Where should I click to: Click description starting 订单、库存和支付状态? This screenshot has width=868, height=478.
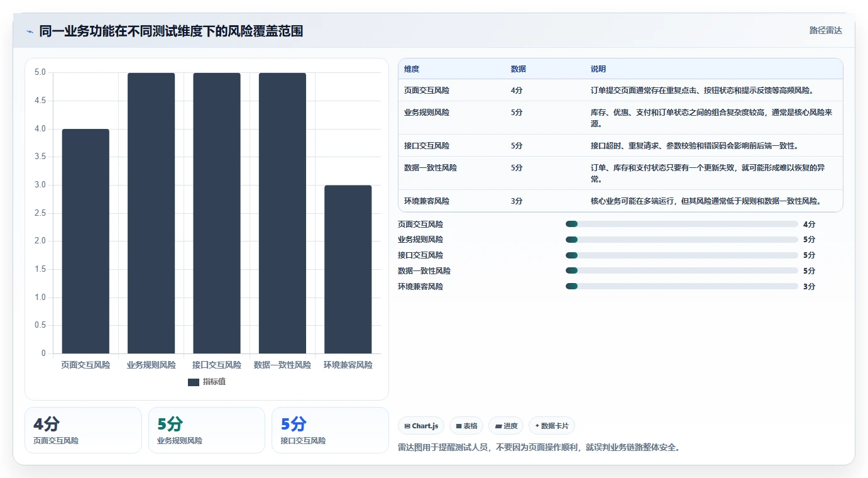pos(708,174)
